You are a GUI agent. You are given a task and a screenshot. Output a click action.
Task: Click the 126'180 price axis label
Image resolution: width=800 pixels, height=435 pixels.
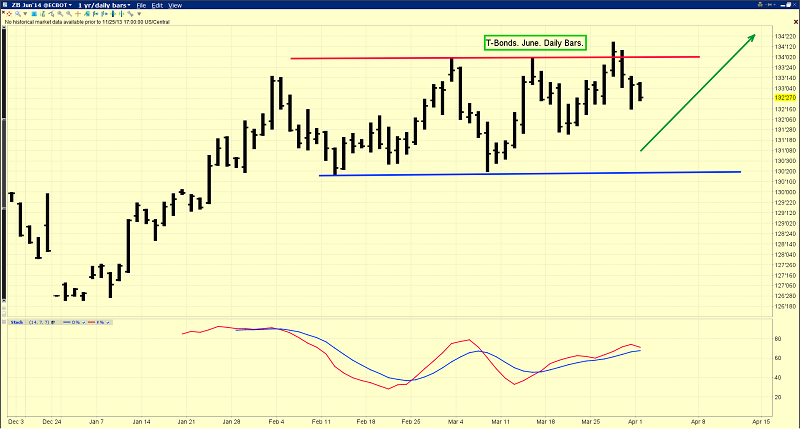click(786, 306)
